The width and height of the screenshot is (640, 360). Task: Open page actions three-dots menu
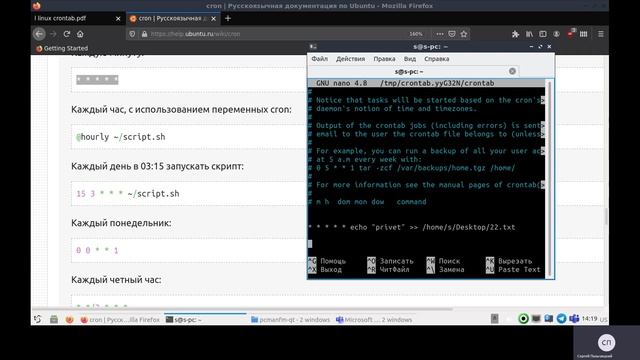pyautogui.click(x=440, y=34)
